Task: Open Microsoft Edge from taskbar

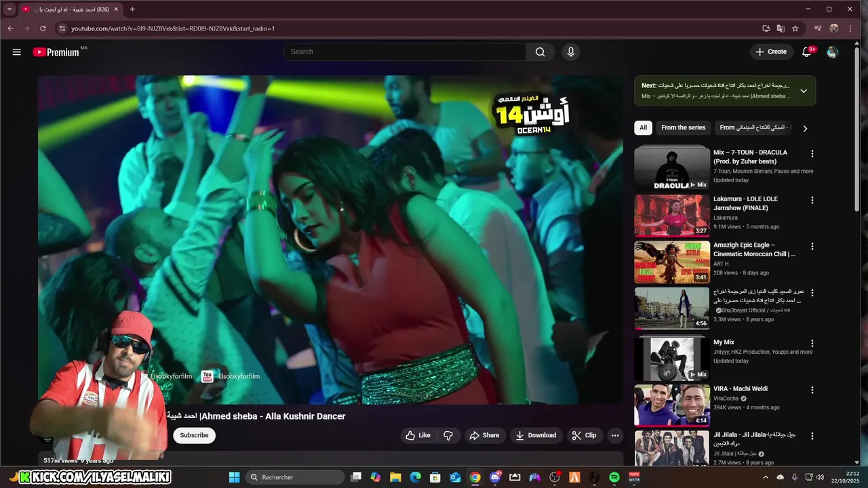Action: coord(415,477)
